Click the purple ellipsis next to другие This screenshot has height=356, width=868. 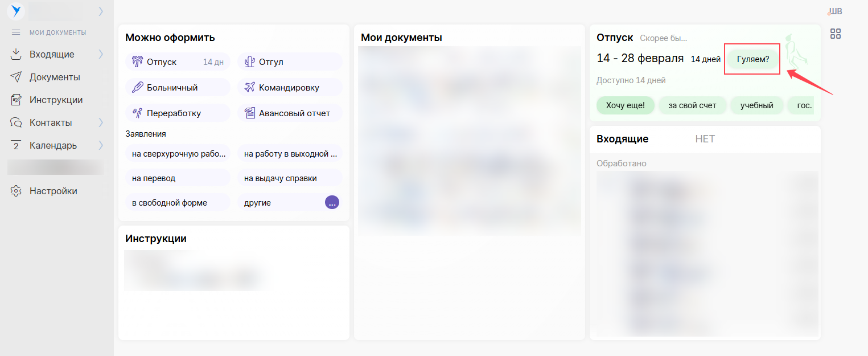(332, 202)
